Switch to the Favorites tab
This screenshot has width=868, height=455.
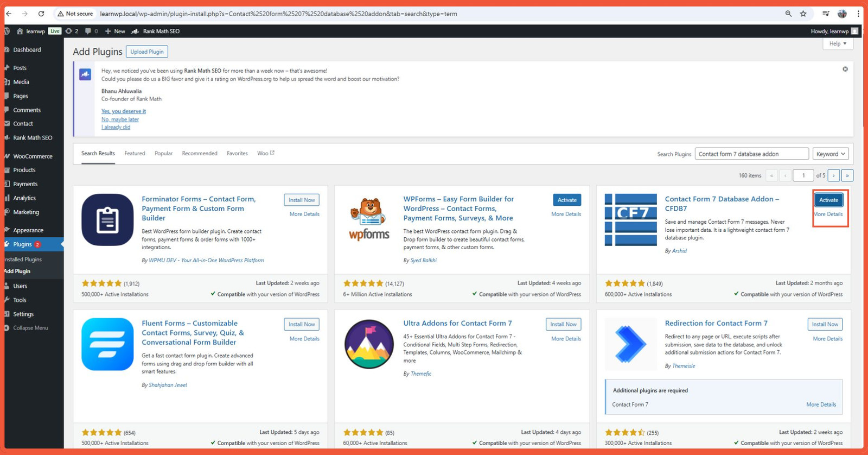(237, 153)
